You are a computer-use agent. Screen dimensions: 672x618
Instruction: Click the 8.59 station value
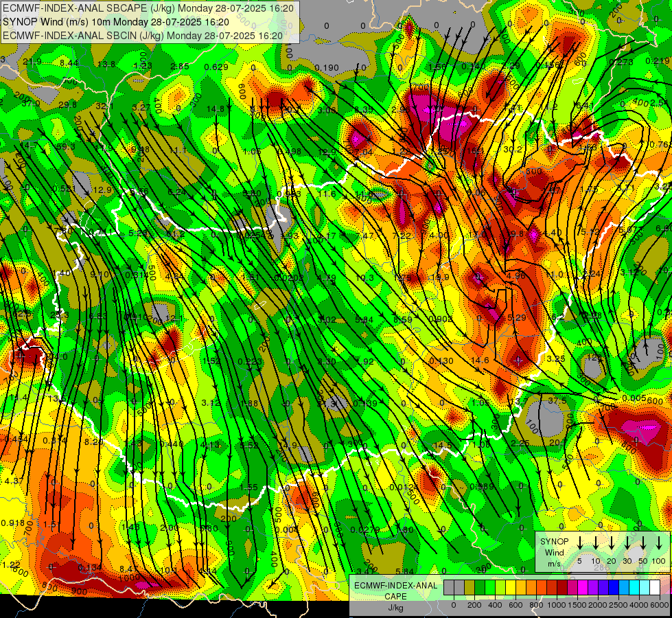[403, 319]
